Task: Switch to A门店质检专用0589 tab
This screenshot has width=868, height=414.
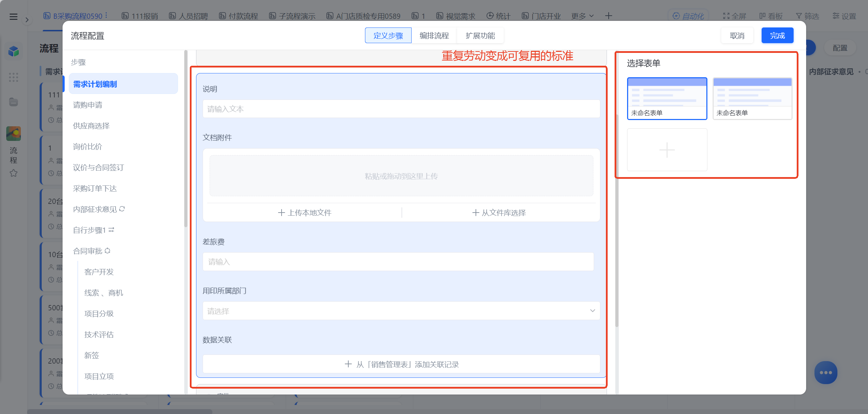Action: pyautogui.click(x=363, y=16)
